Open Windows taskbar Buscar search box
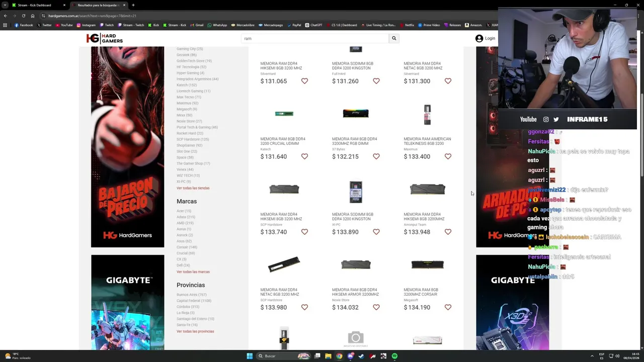The width and height of the screenshot is (644, 362). pos(284,356)
